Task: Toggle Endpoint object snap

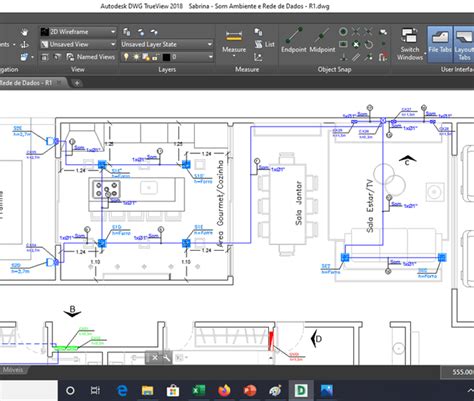Action: [293, 40]
